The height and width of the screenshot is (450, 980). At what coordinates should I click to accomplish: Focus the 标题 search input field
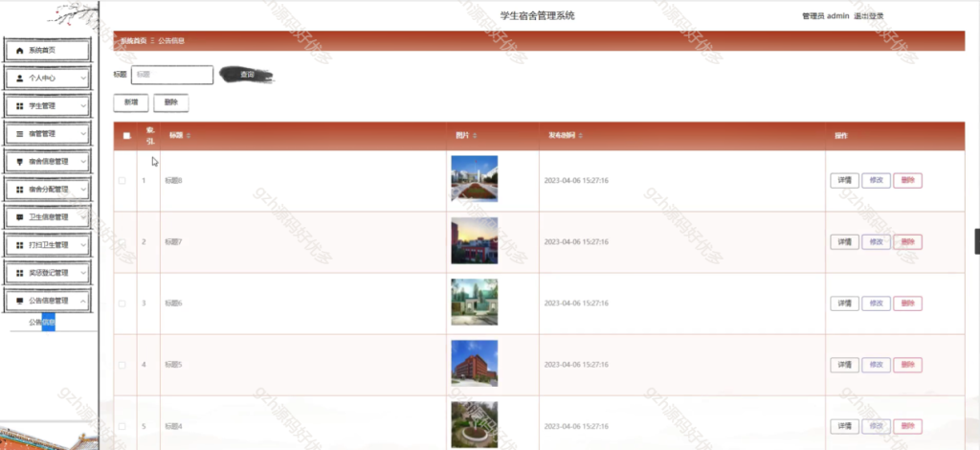(x=172, y=75)
